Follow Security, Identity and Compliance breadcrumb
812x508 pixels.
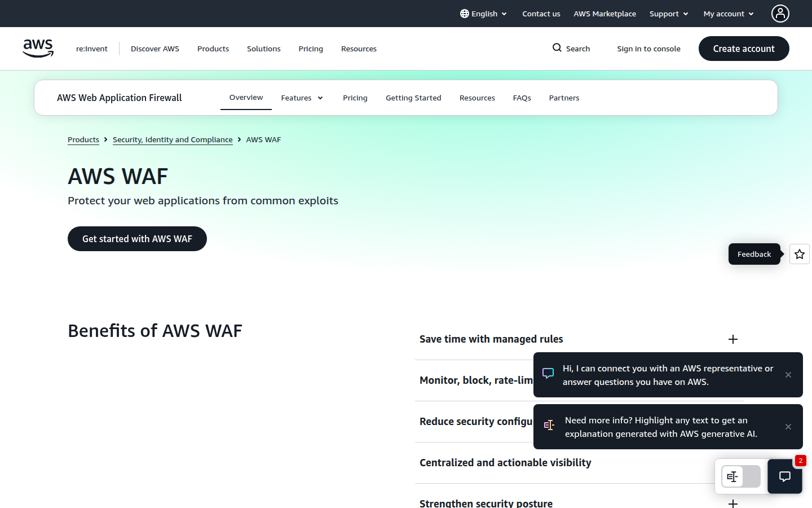[x=173, y=139]
